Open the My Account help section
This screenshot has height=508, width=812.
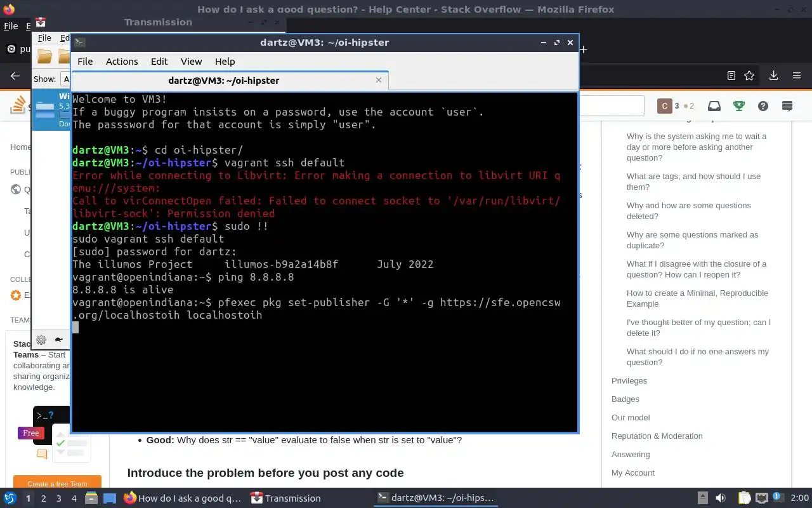tap(633, 473)
